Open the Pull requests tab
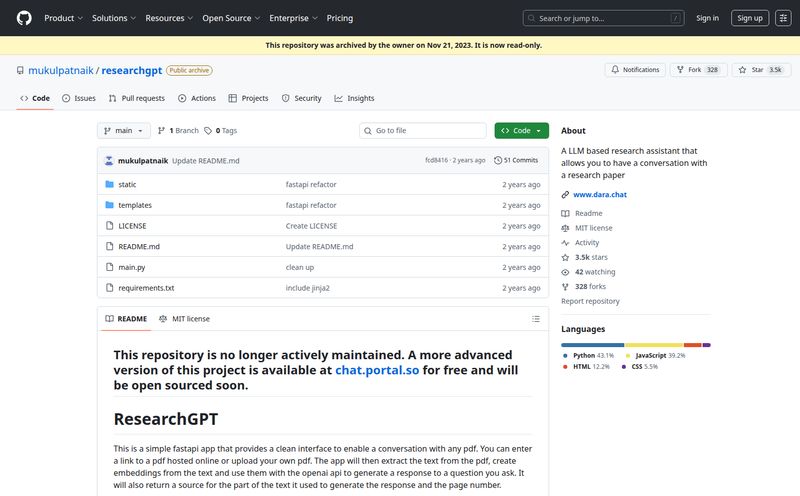The height and width of the screenshot is (496, 800). click(x=137, y=98)
